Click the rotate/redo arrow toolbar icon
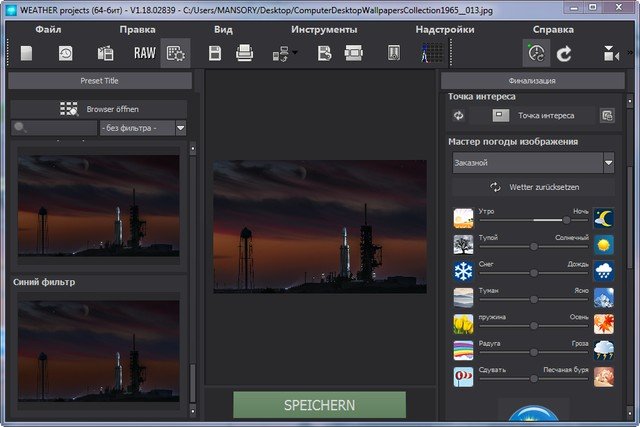Viewport: 640px width, 427px height. pos(563,53)
